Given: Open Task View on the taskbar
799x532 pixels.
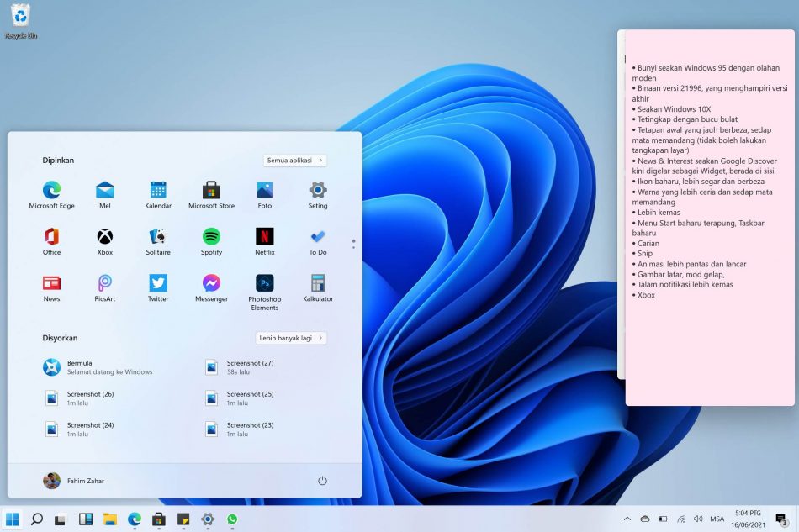Looking at the screenshot, I should click(61, 519).
